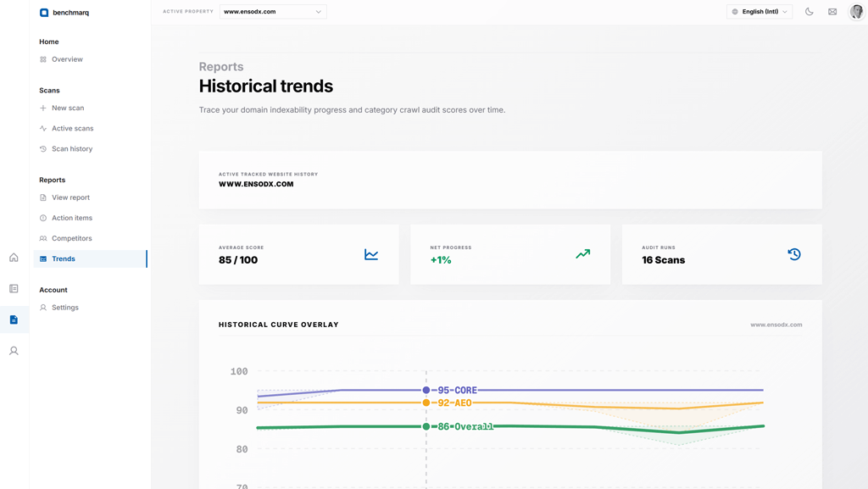Screen dimensions: 868x489
Task: Click the user avatar photo
Action: tap(857, 12)
